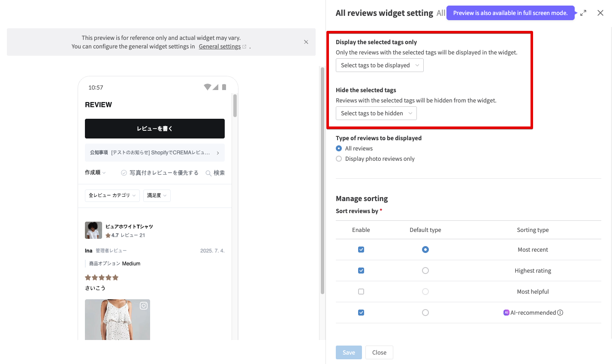Select Display photo reviews only option

click(x=339, y=159)
